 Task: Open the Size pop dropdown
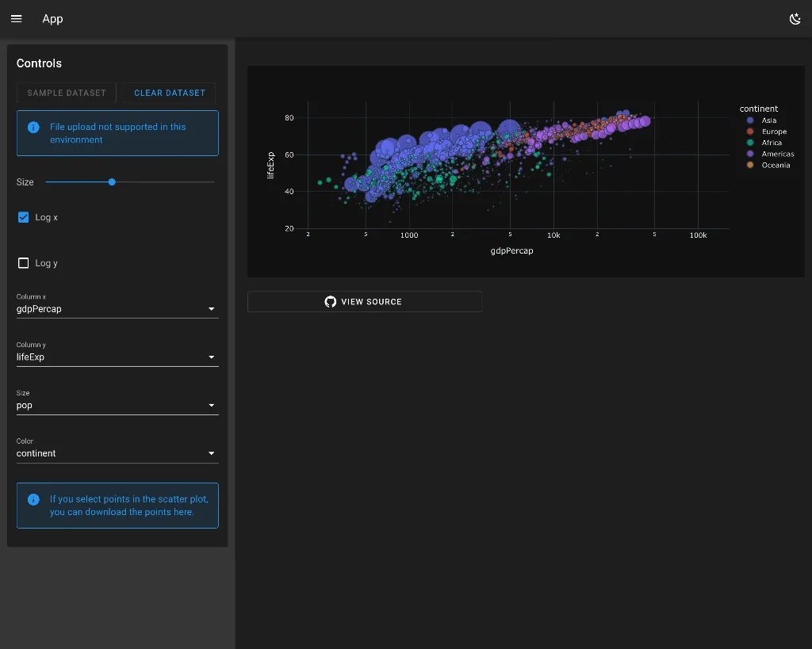pyautogui.click(x=117, y=406)
